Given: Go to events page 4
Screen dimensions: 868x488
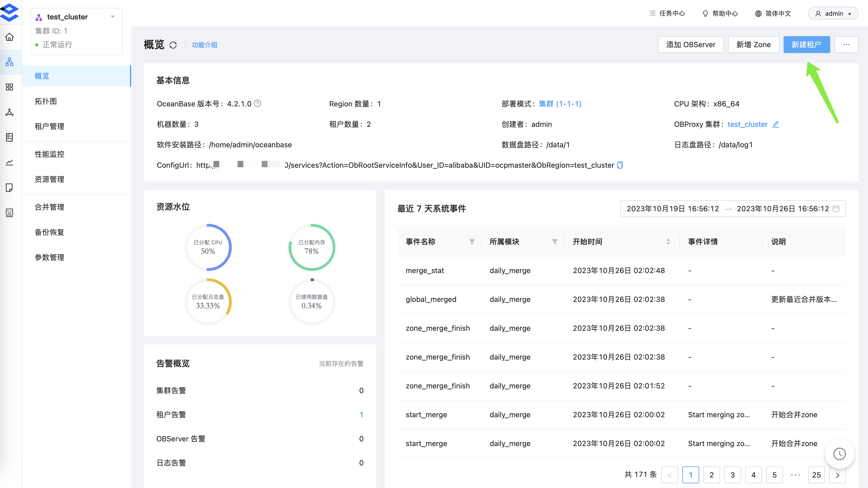Looking at the screenshot, I should click(x=753, y=475).
